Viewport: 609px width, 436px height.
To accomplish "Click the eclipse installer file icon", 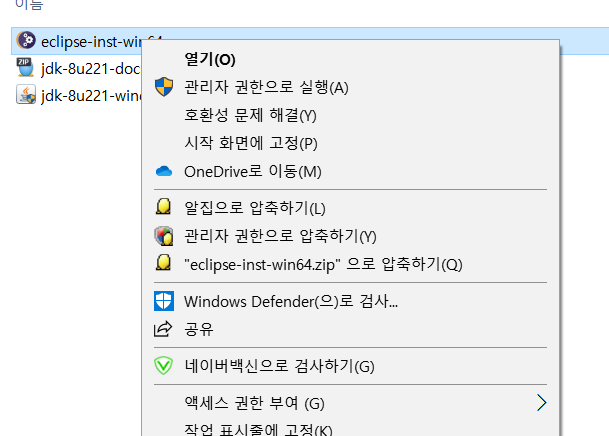I will tap(26, 40).
